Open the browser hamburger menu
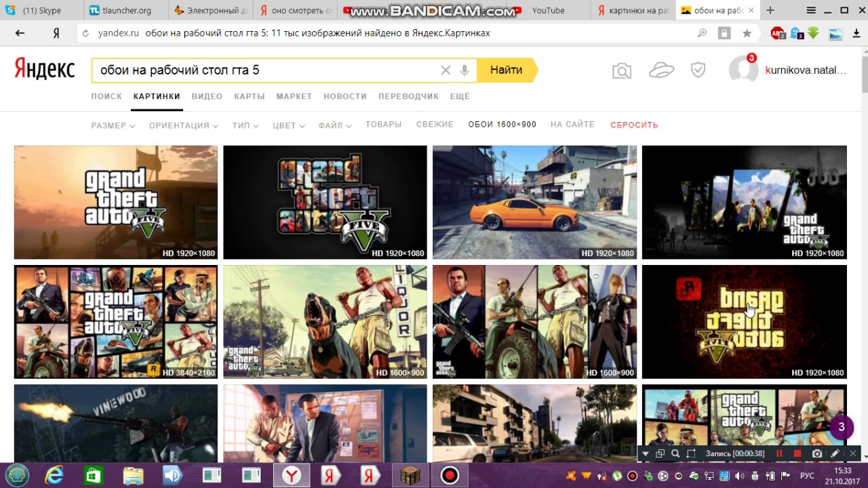The width and height of the screenshot is (868, 488). coord(812,10)
